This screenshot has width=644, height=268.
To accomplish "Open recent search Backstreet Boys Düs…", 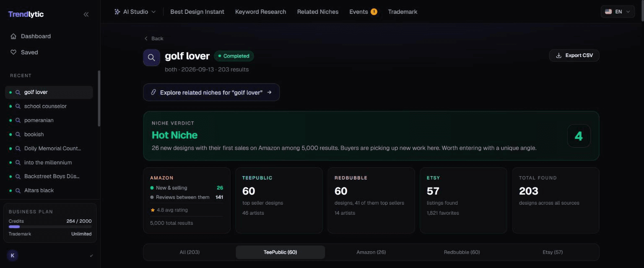I will [x=49, y=177].
